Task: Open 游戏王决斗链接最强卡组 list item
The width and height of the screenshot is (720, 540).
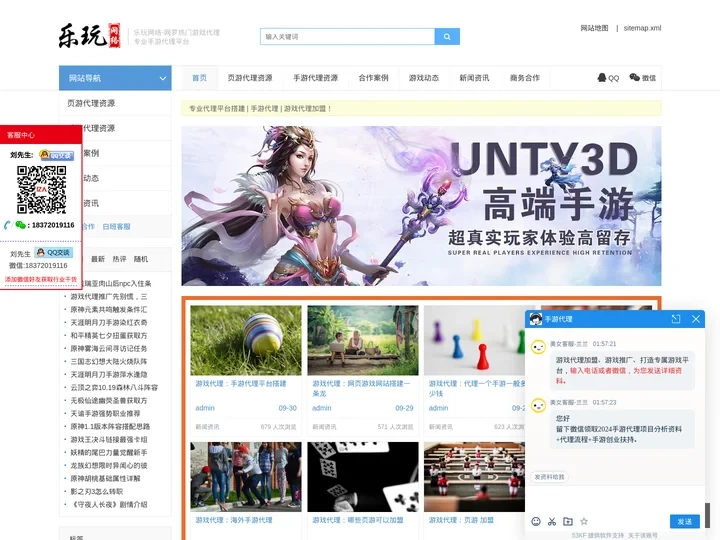Action: [x=109, y=439]
